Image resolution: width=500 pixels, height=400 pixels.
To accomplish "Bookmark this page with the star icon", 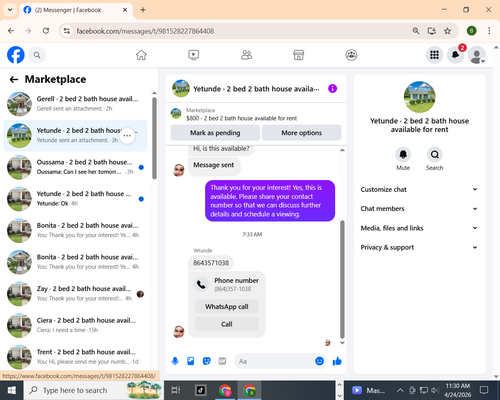I will tap(447, 31).
